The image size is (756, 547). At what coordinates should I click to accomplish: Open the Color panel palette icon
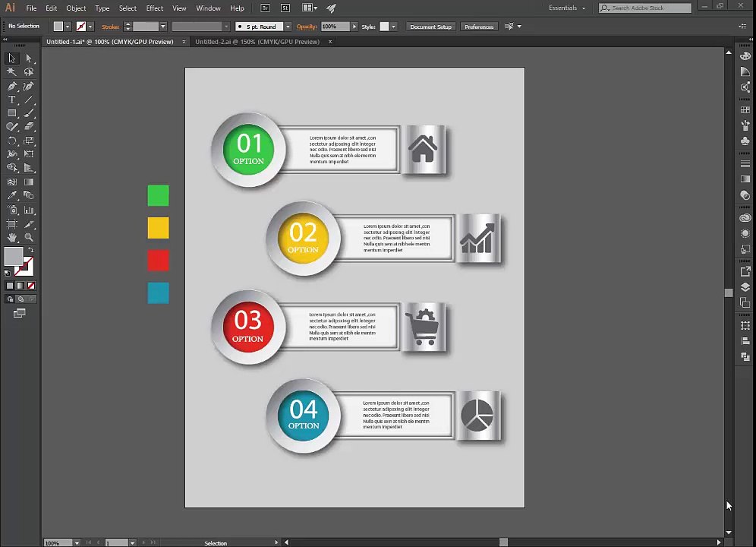click(745, 56)
